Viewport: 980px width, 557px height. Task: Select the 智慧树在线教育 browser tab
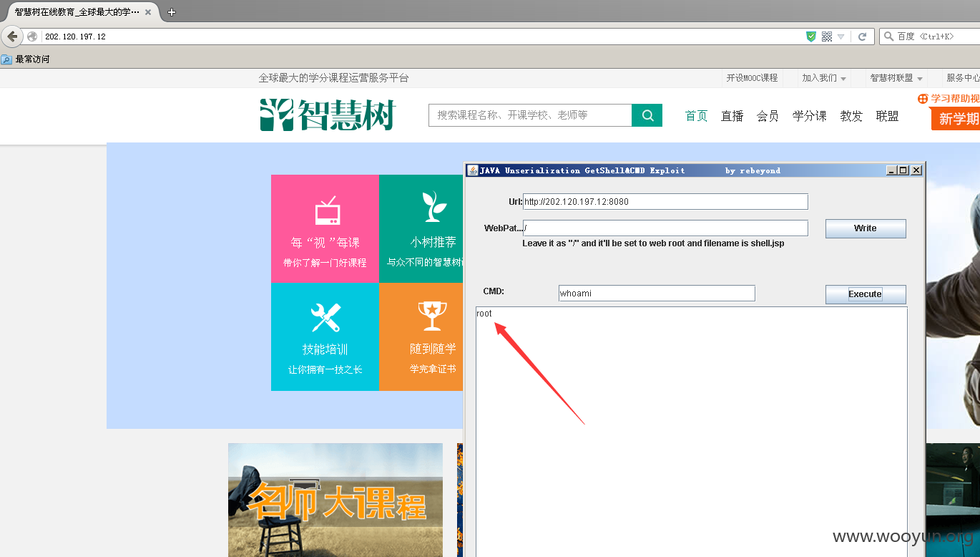tap(83, 12)
